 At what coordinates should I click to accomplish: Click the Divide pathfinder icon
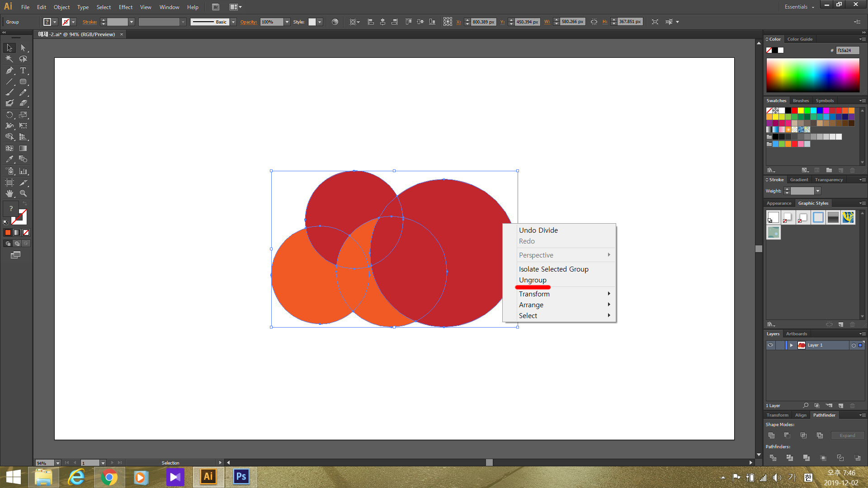(x=773, y=458)
